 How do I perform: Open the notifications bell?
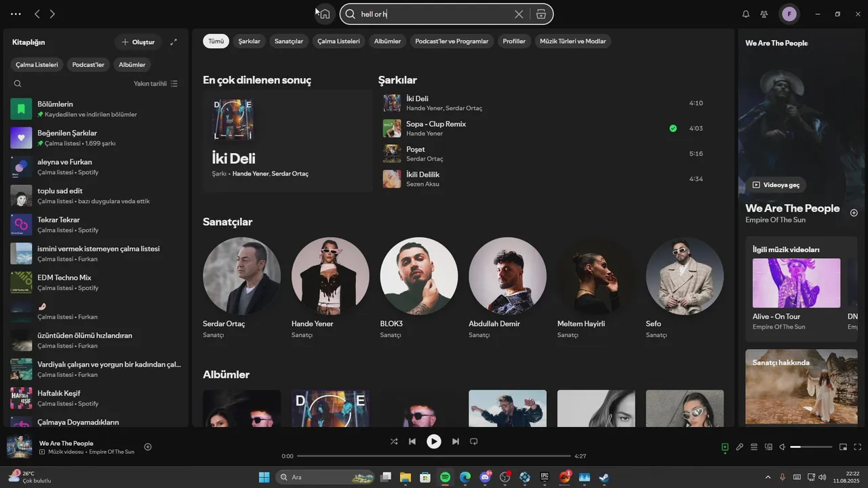point(746,14)
